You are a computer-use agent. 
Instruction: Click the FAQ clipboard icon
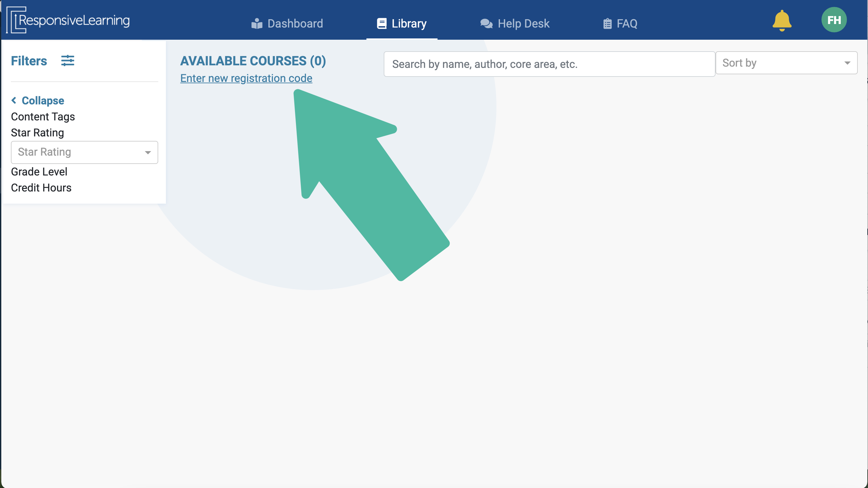(x=607, y=24)
